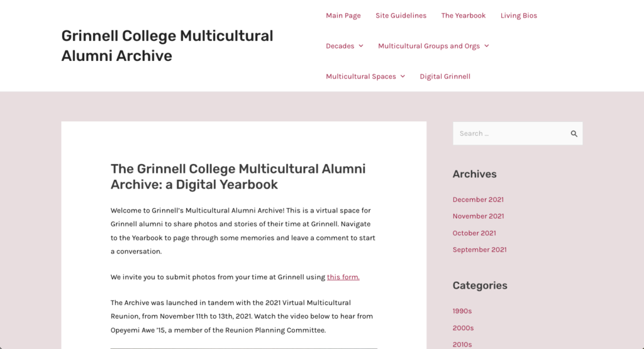Image resolution: width=644 pixels, height=349 pixels.
Task: Open the November 2021 archive
Action: pos(478,216)
